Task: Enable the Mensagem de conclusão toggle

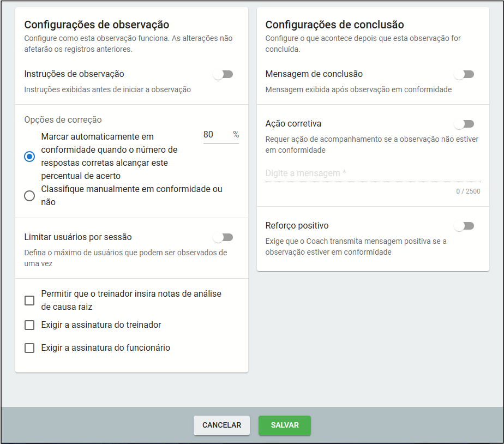Action: pyautogui.click(x=464, y=74)
